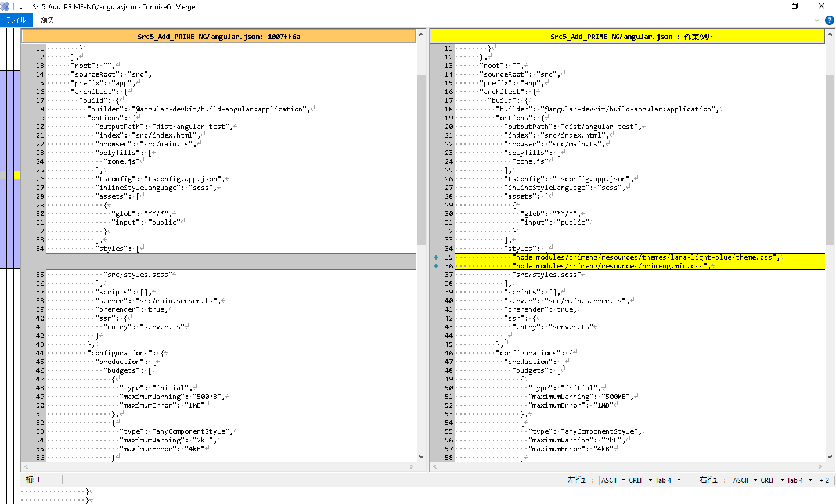Open right view ASCII encoding dropdown
This screenshot has height=504, width=836.
tap(745, 480)
